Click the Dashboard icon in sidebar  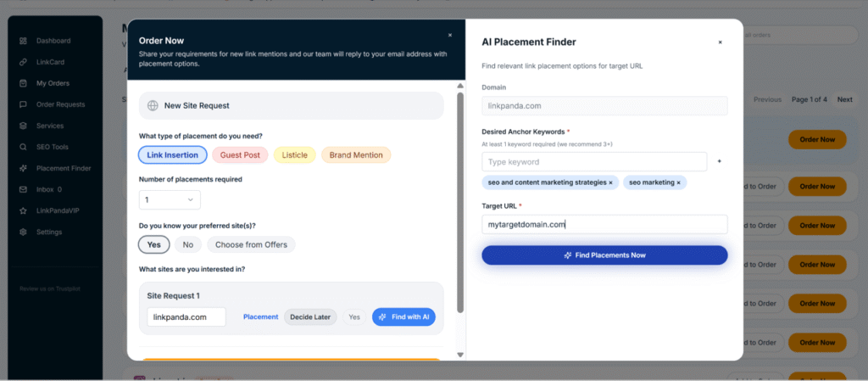(x=24, y=41)
